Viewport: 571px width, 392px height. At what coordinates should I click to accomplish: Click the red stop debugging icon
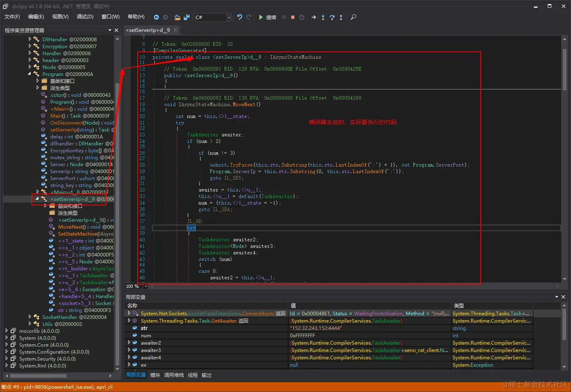293,17
